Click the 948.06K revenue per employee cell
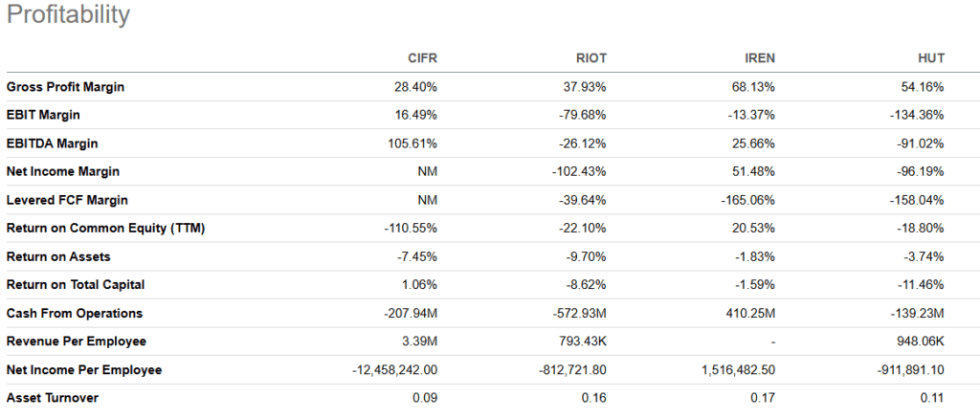The image size is (980, 419). [x=918, y=342]
